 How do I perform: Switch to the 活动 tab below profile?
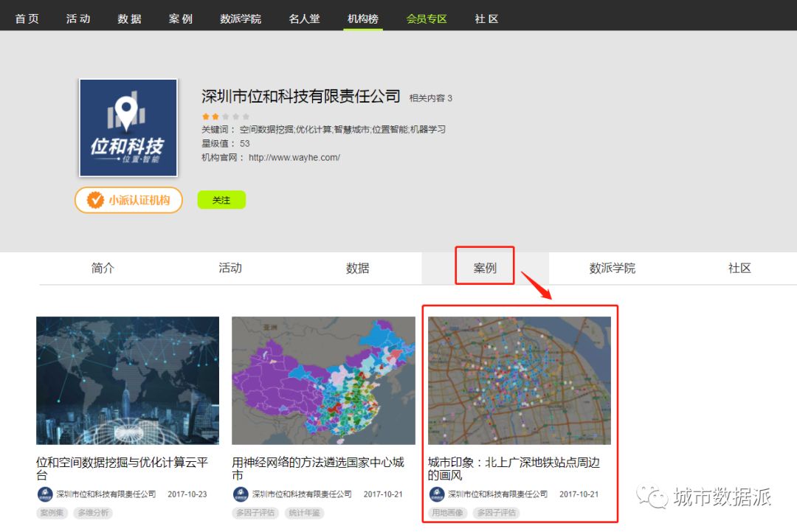(230, 268)
